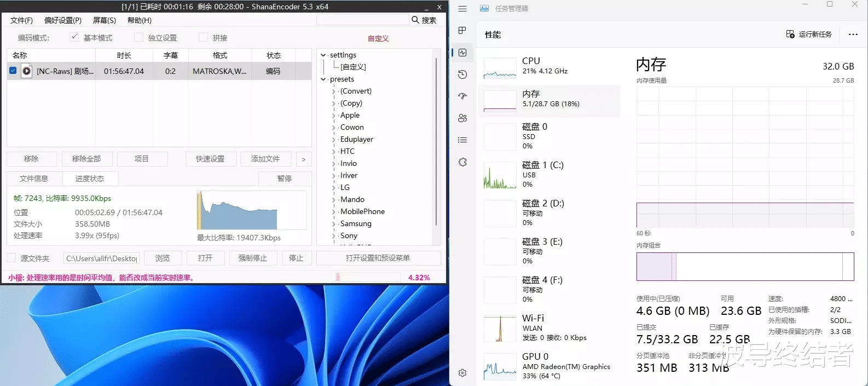
Task: Select Disk 0 SSD performance item
Action: [x=549, y=136]
